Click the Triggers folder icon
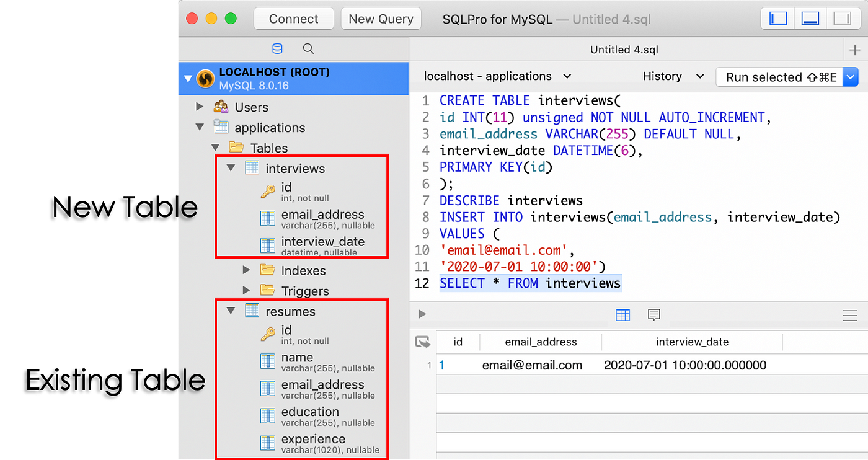The height and width of the screenshot is (460, 868). click(267, 290)
